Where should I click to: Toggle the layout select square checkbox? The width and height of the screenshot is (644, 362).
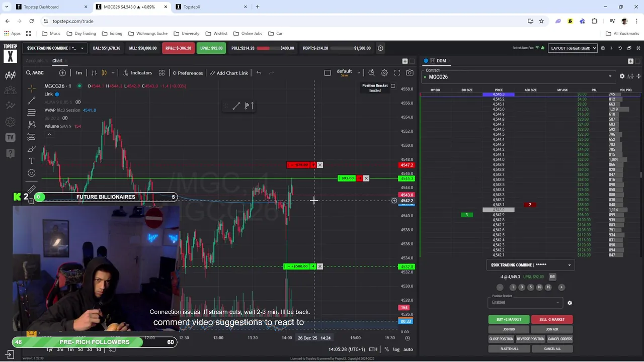328,73
